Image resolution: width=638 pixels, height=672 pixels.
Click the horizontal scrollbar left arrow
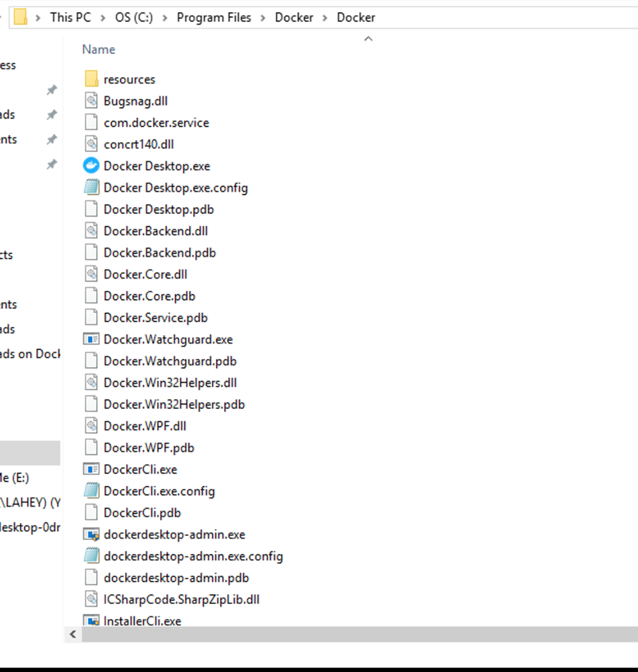pyautogui.click(x=73, y=634)
